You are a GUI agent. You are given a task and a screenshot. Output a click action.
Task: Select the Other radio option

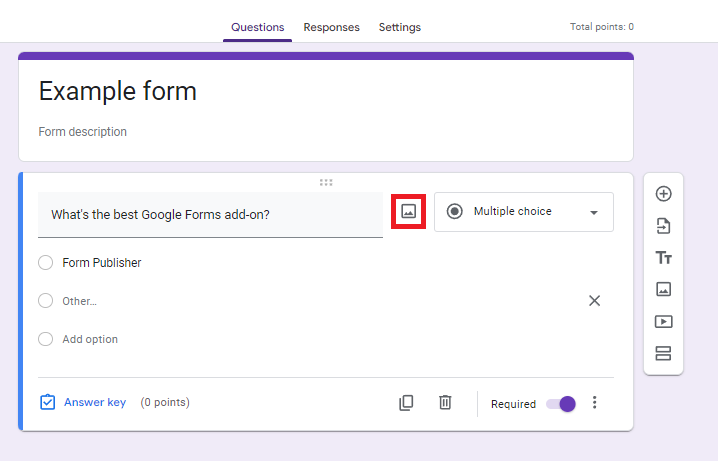(x=45, y=301)
